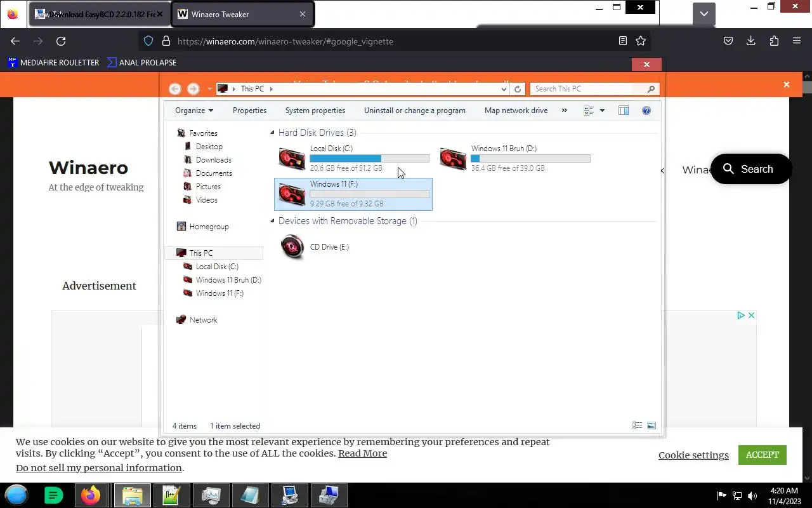Refresh the This PC folder view

tap(518, 89)
